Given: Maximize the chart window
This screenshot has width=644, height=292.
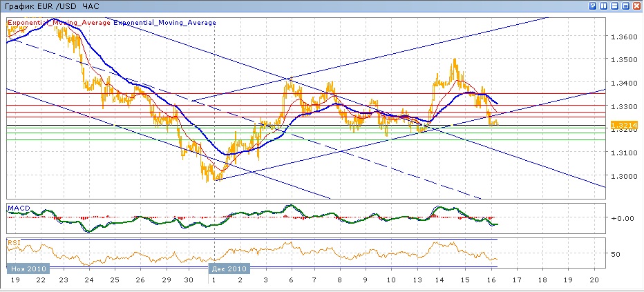Looking at the screenshot, I should pyautogui.click(x=626, y=6).
